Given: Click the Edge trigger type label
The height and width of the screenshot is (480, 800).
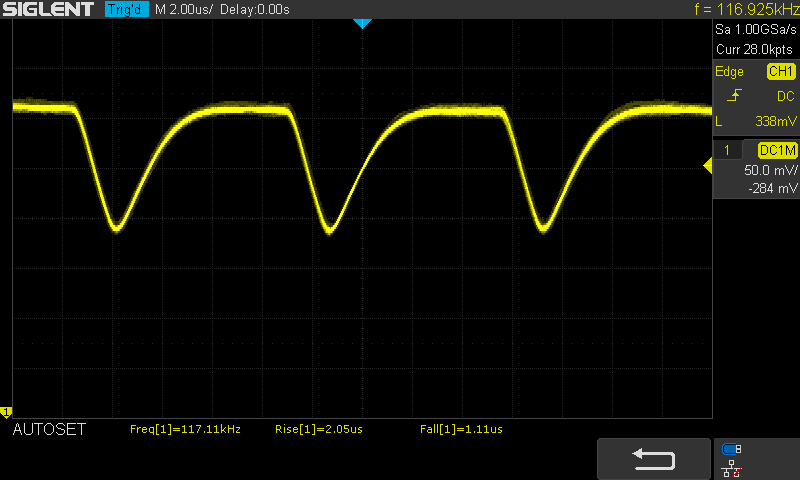Looking at the screenshot, I should pos(729,72).
